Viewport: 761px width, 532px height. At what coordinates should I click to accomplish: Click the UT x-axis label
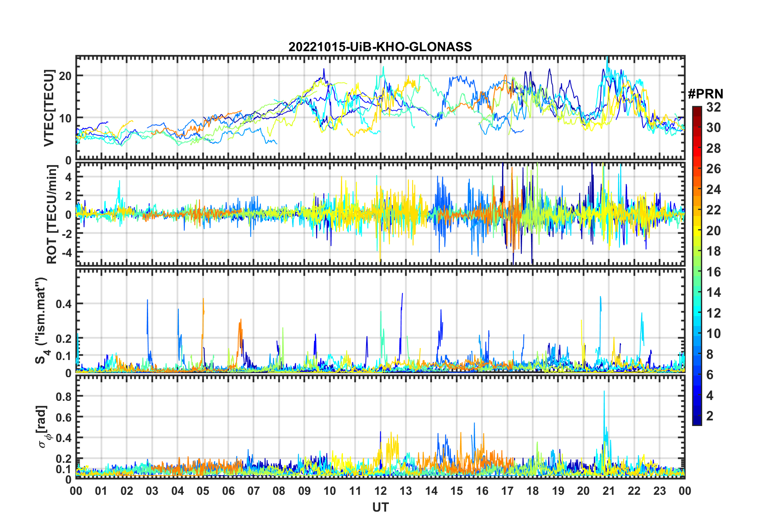pyautogui.click(x=380, y=508)
